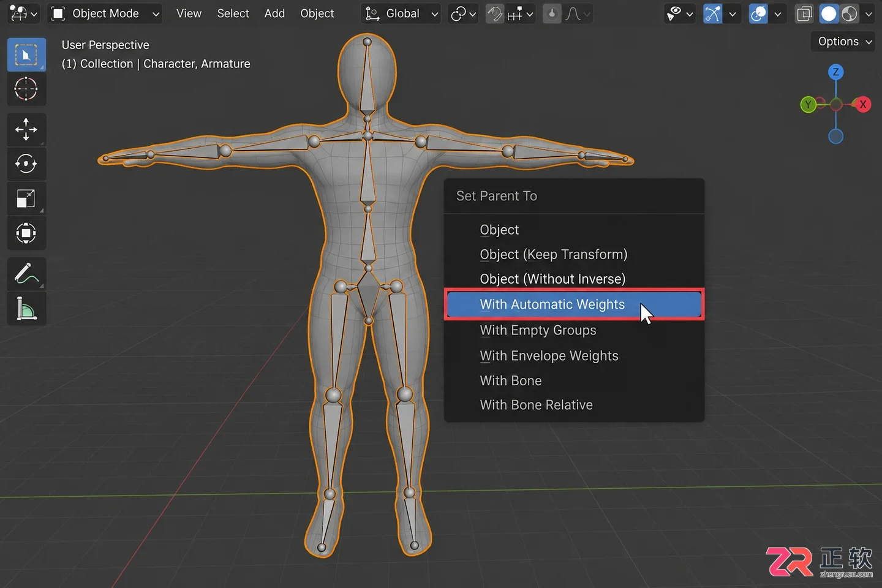Switch to the Scale tool

point(26,198)
